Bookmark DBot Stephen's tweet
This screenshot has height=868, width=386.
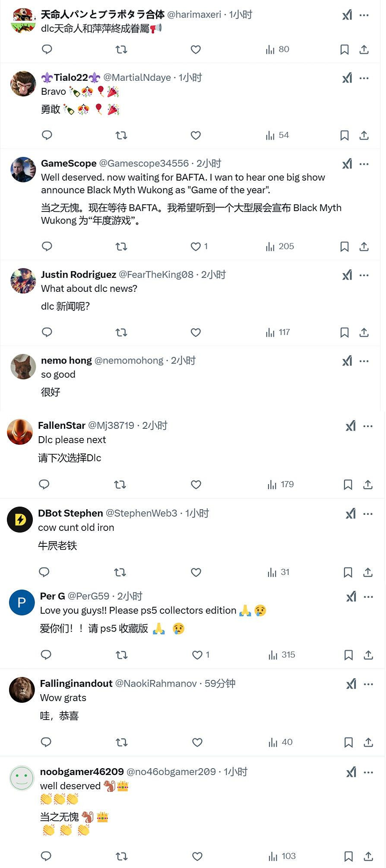pyautogui.click(x=348, y=572)
